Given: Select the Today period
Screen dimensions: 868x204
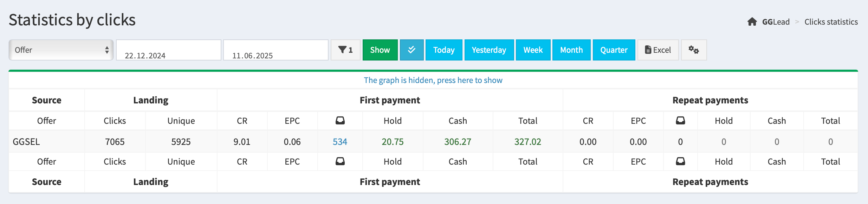Looking at the screenshot, I should (443, 50).
